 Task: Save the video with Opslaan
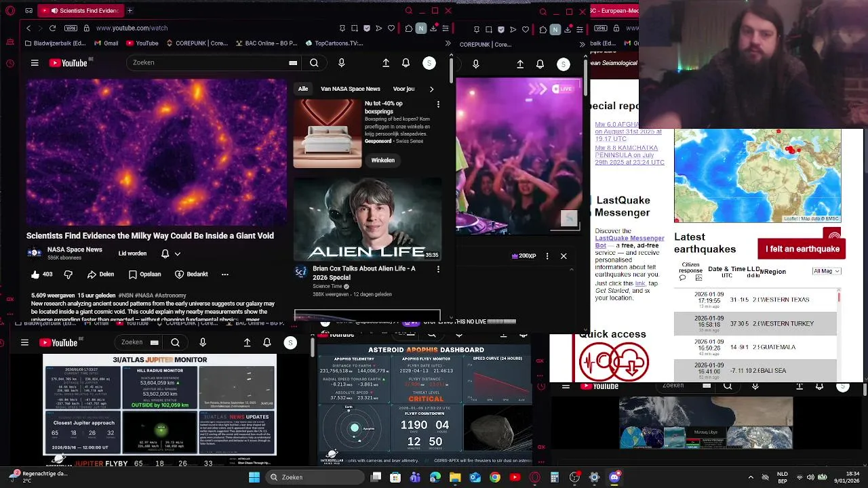[145, 274]
